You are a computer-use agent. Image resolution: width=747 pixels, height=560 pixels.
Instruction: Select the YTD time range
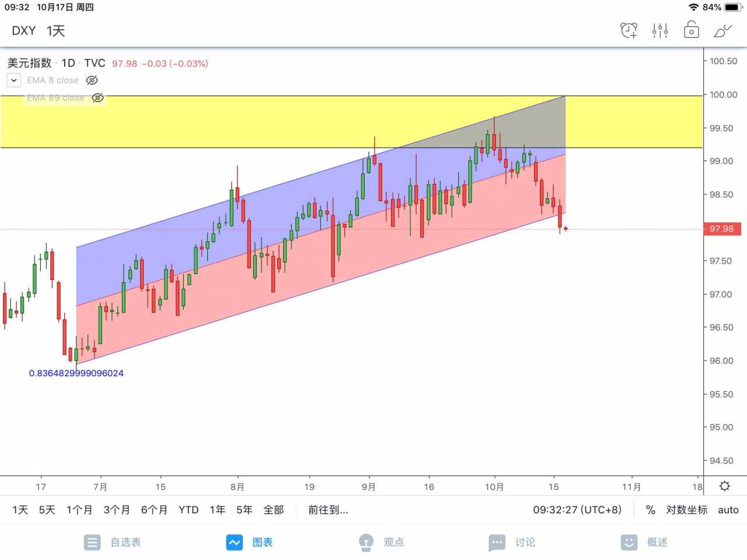(189, 510)
